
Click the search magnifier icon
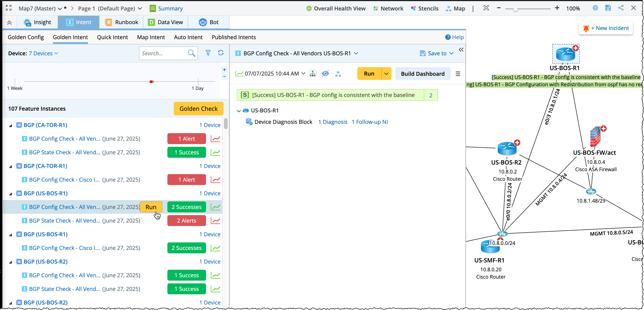191,53
